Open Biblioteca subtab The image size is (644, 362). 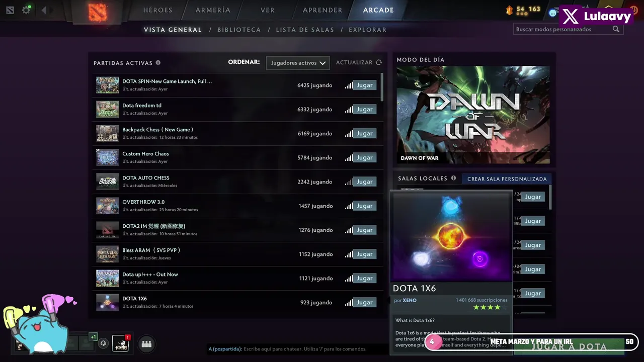point(239,30)
